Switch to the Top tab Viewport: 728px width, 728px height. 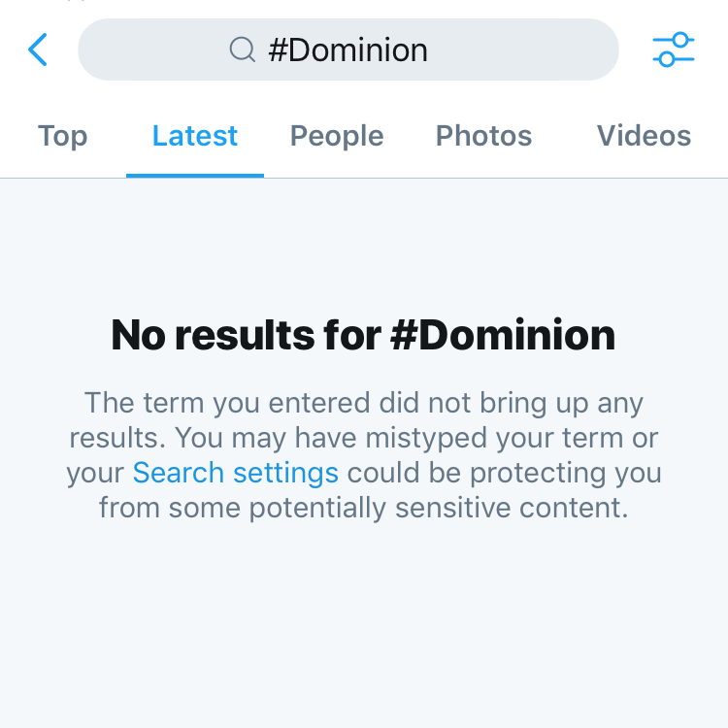pos(62,136)
